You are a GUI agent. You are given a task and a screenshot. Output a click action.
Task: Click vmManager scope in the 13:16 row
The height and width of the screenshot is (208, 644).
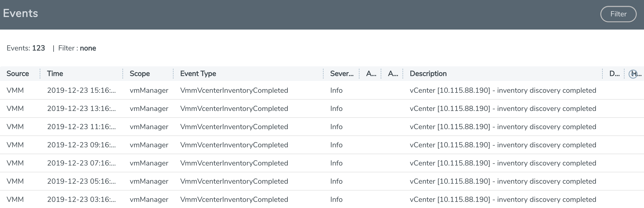[149, 108]
